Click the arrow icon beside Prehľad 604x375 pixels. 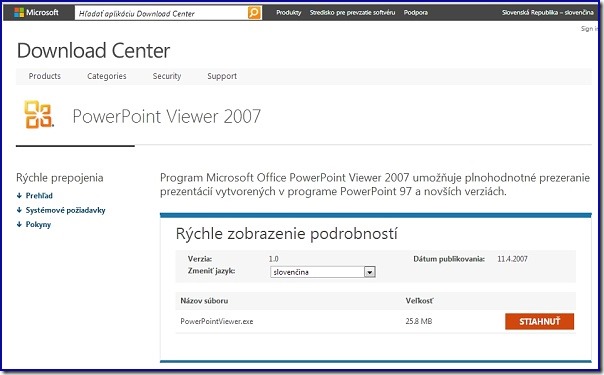tap(19, 196)
